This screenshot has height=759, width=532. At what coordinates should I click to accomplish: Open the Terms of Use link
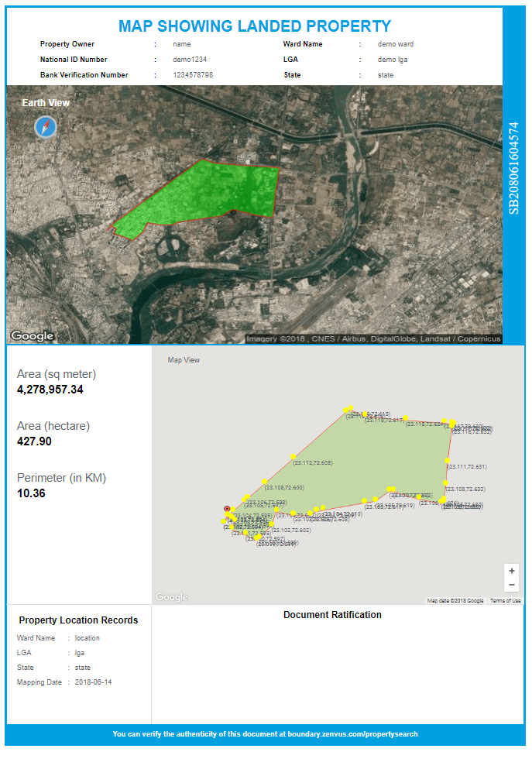point(505,601)
